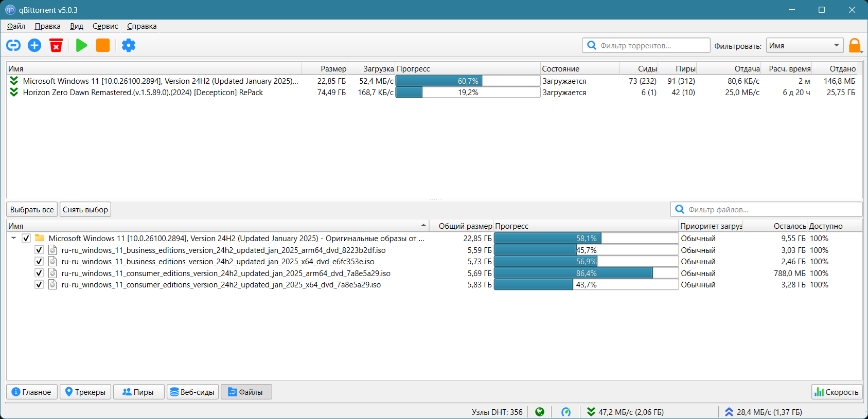Click the green connection status globe icon
The height and width of the screenshot is (419, 868).
coord(540,412)
